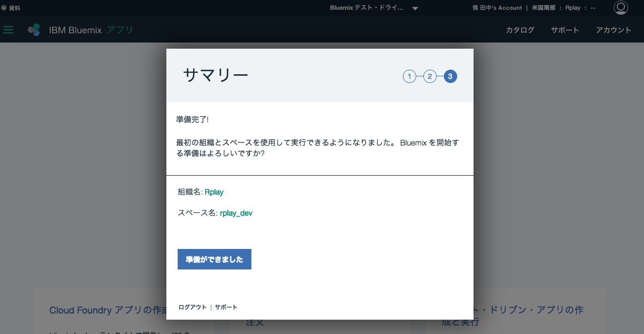644x334 pixels.
Task: Open the カタログ menu item
Action: [x=520, y=30]
